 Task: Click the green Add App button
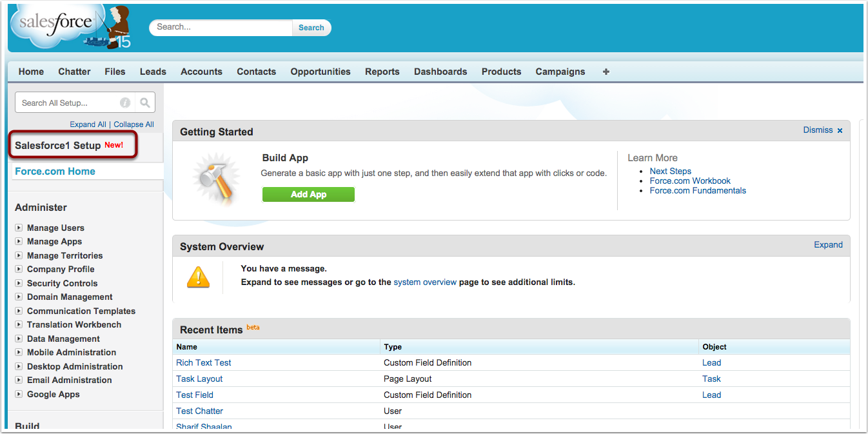308,194
